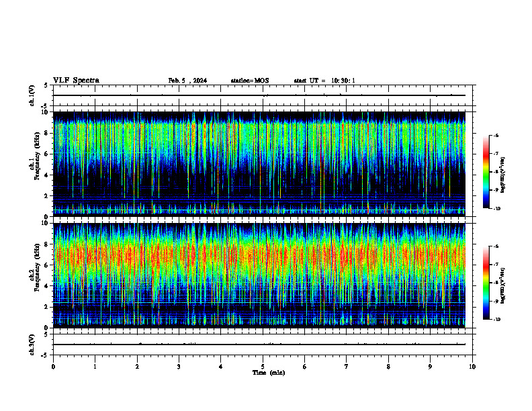Click the ch.1 voltage waveform trace
The width and height of the screenshot is (532, 411).
coord(259,95)
